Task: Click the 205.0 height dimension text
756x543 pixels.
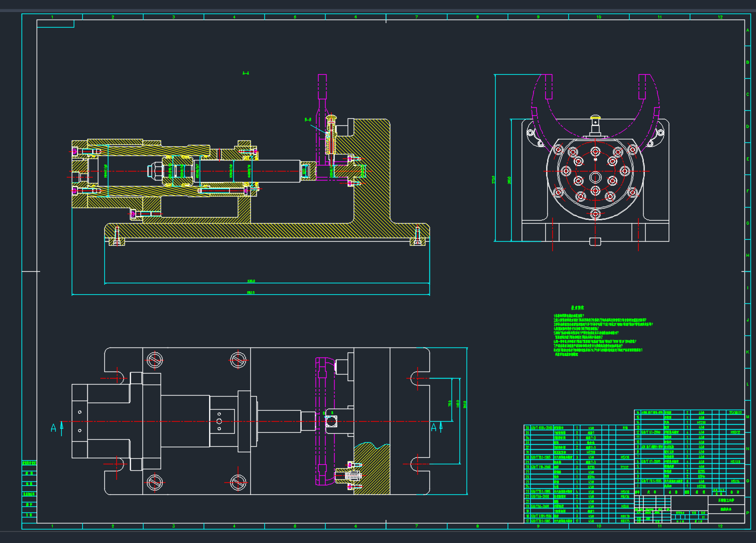Action: (x=510, y=180)
